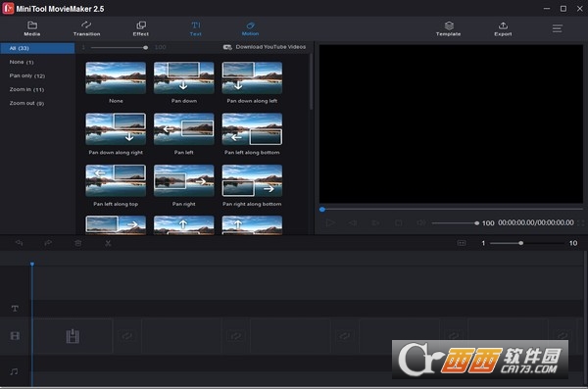Click the video track film icon
The image size is (588, 389).
point(15,336)
